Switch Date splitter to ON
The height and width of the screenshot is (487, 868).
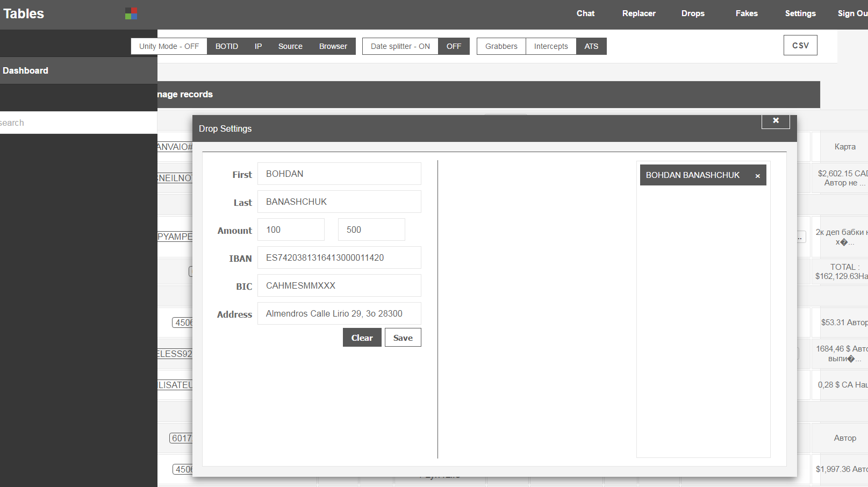click(x=400, y=46)
